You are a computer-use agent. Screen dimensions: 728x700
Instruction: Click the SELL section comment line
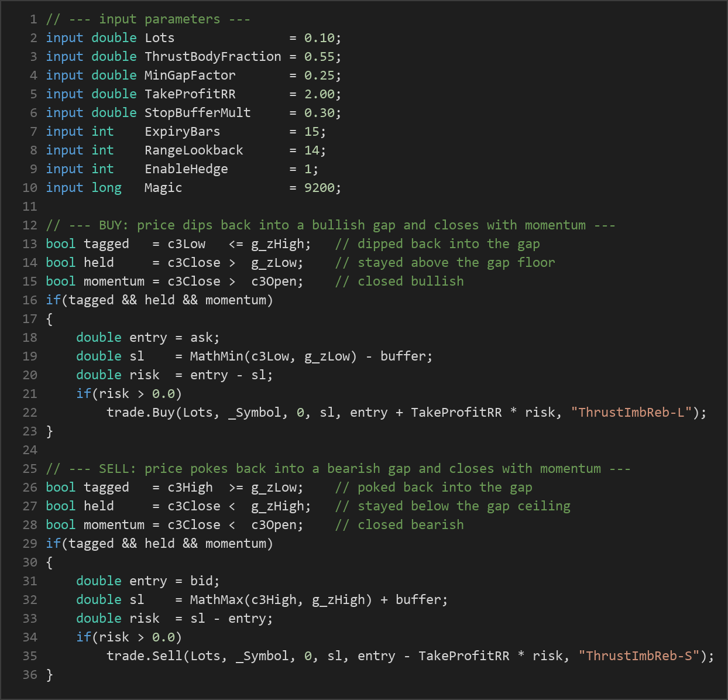point(338,469)
